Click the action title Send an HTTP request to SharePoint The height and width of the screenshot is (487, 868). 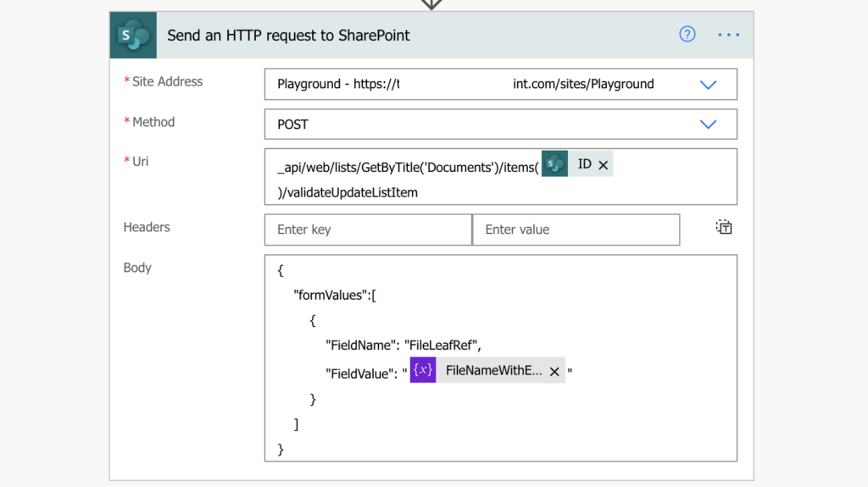[288, 36]
